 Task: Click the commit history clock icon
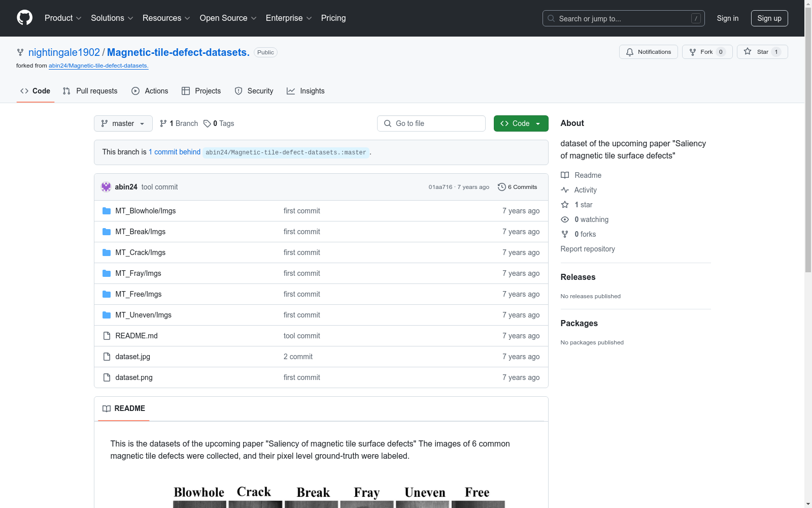(x=501, y=187)
